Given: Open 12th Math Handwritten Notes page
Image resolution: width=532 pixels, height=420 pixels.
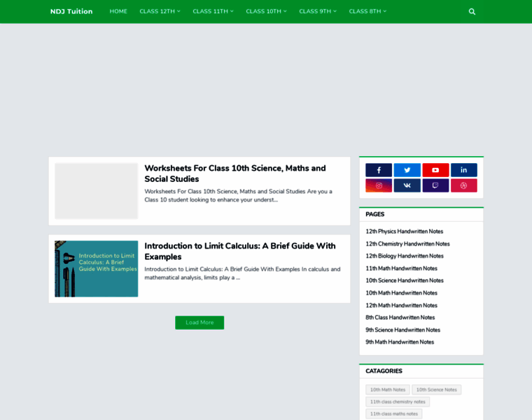Looking at the screenshot, I should click(x=401, y=305).
